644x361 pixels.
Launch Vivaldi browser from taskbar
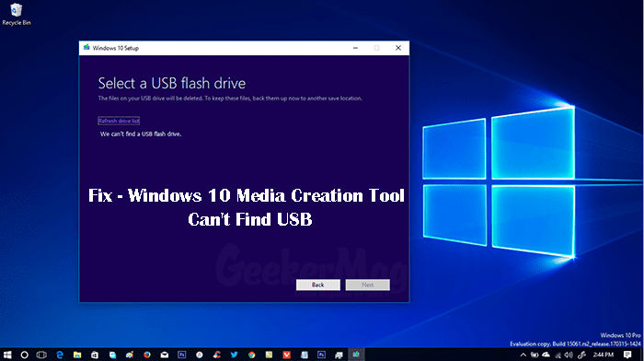[x=287, y=355]
